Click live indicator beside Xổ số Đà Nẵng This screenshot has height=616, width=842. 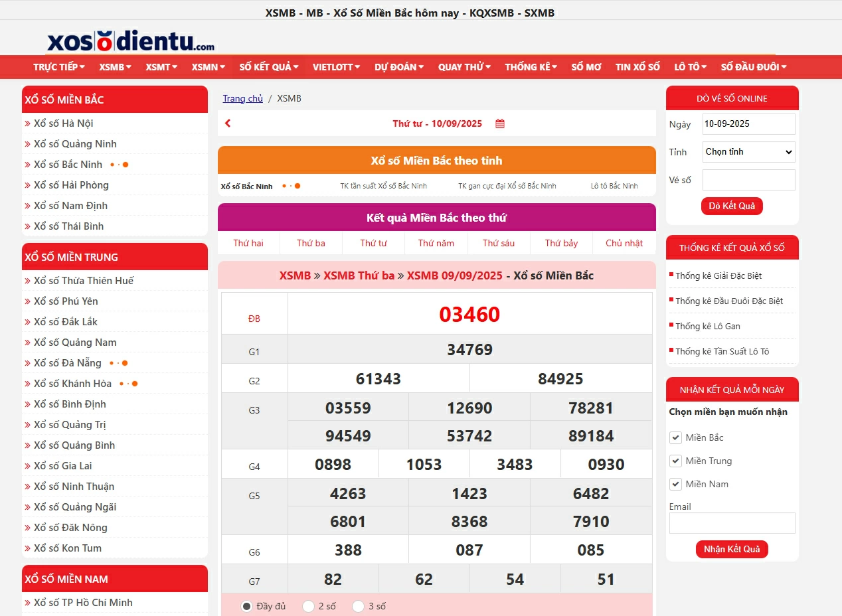click(119, 363)
